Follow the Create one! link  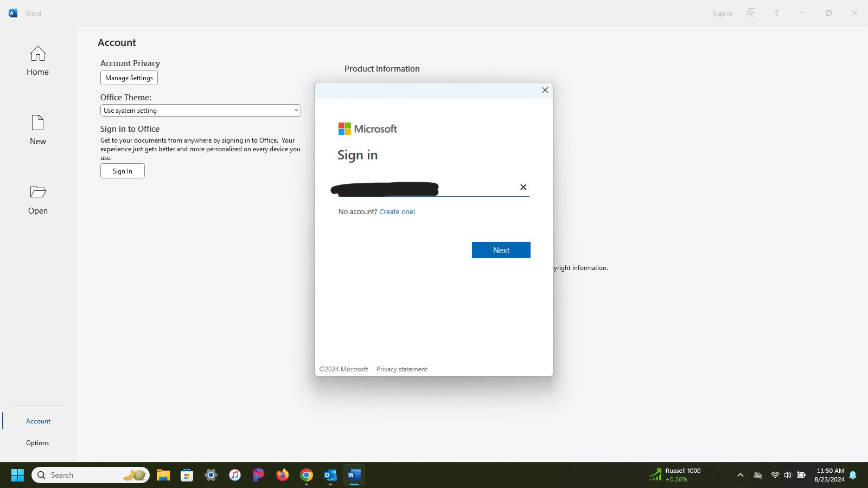pos(397,211)
